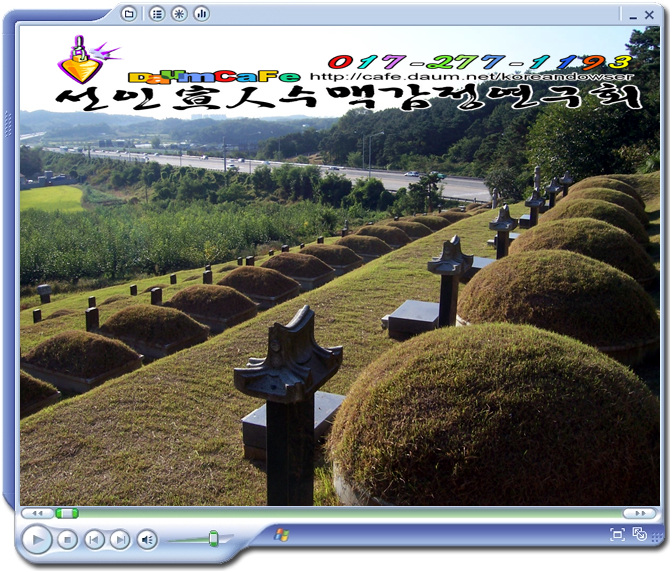
Task: Skip to the next track
Action: point(120,539)
